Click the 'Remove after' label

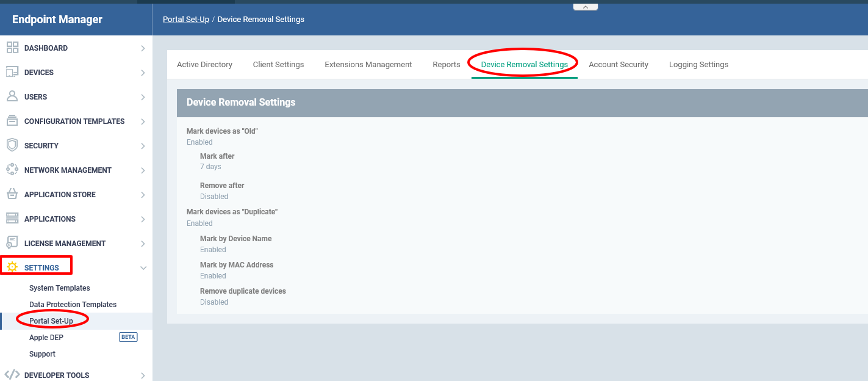(222, 186)
